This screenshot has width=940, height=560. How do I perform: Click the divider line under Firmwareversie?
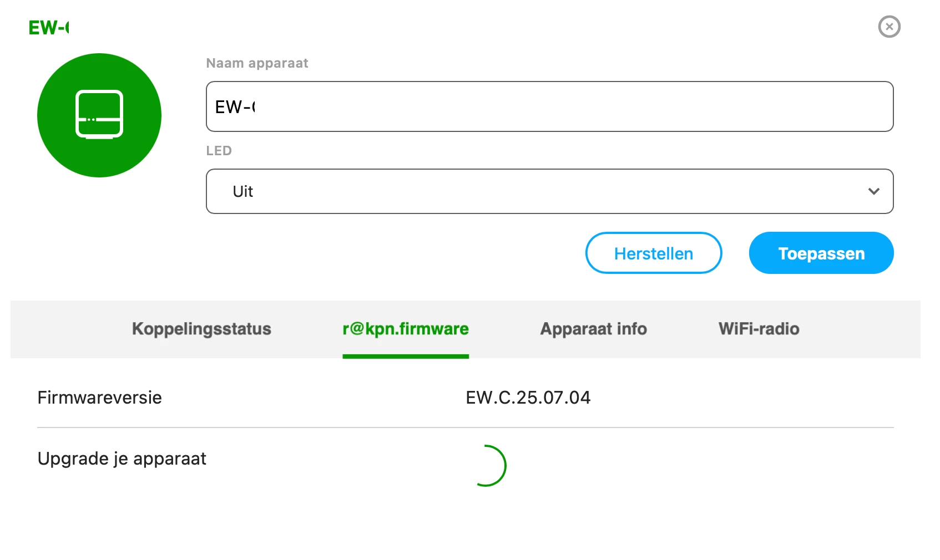(x=465, y=427)
